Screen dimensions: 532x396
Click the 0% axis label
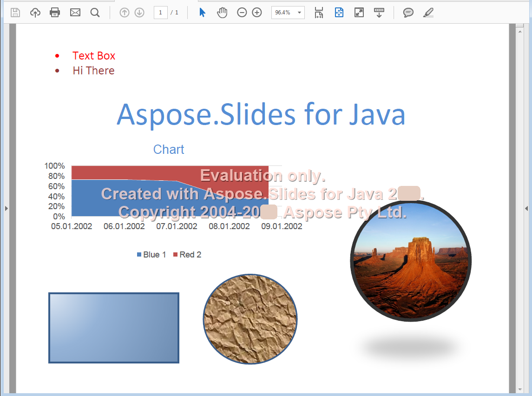(59, 217)
